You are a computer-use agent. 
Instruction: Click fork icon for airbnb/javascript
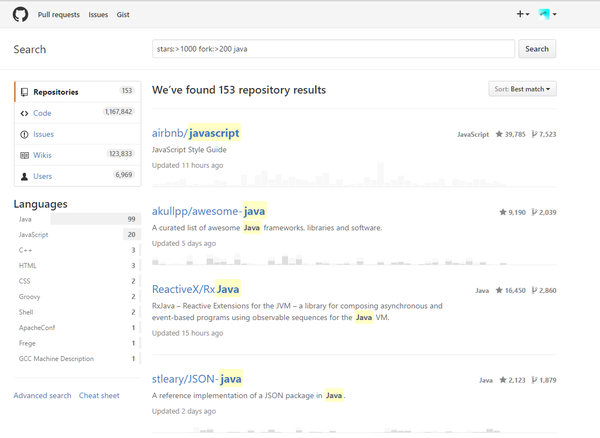[534, 134]
